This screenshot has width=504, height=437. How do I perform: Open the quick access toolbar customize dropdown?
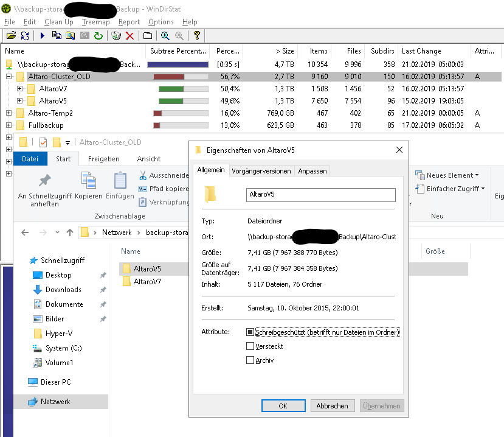coord(68,142)
